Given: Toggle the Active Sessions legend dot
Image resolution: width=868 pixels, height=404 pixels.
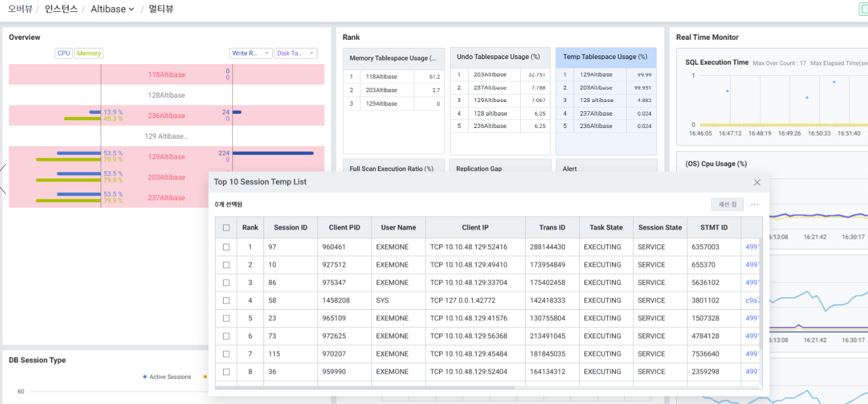Looking at the screenshot, I should pos(145,377).
